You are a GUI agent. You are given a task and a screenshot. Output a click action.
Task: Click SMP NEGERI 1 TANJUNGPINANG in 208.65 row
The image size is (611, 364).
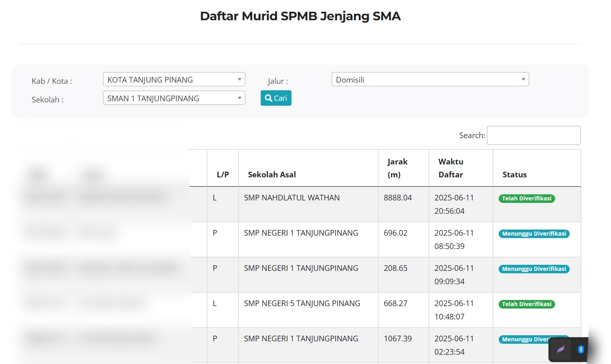(301, 268)
